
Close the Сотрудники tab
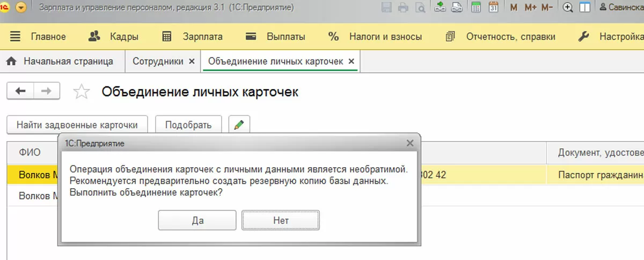(192, 62)
